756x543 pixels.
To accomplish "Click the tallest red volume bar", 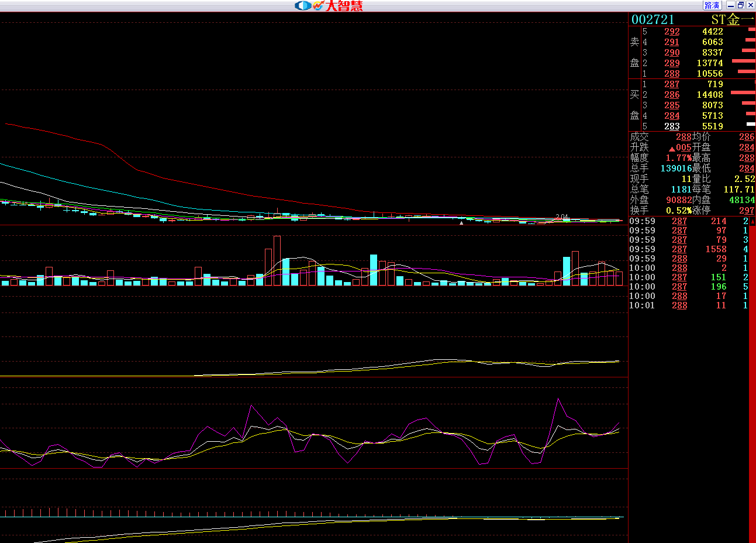I will [x=277, y=260].
